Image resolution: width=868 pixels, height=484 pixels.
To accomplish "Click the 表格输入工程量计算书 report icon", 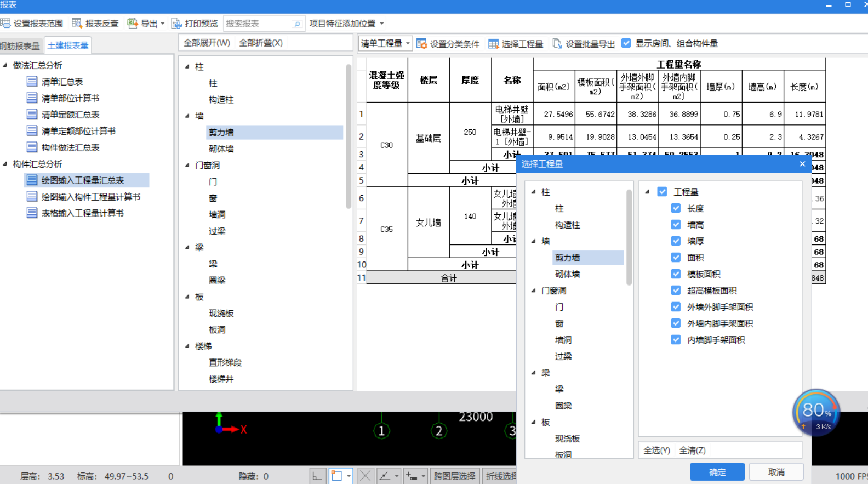I will click(x=32, y=213).
